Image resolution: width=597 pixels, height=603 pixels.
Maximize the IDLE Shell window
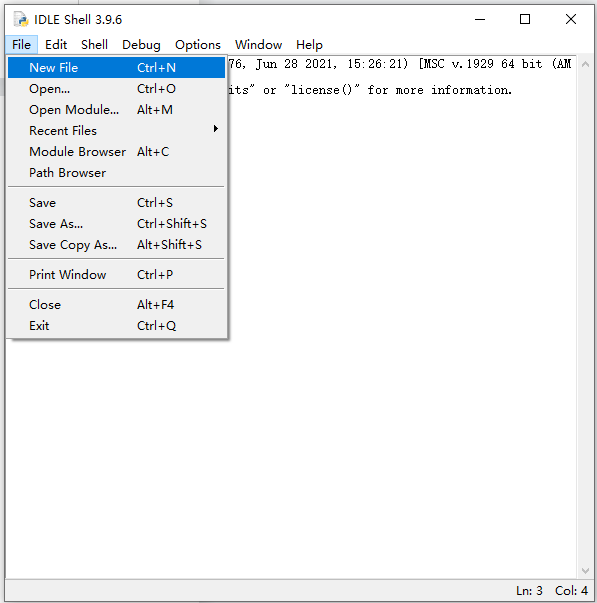pos(525,19)
